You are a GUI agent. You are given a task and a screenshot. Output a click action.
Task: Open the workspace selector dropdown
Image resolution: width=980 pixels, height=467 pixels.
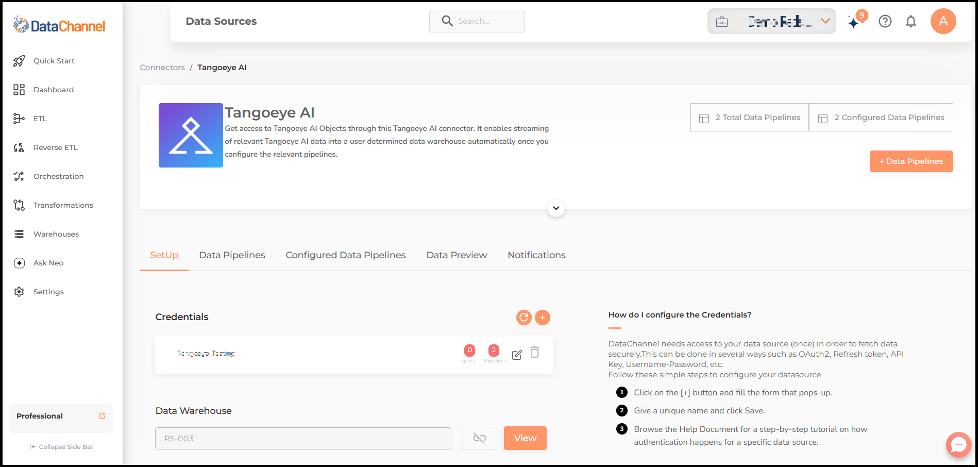click(x=772, y=21)
